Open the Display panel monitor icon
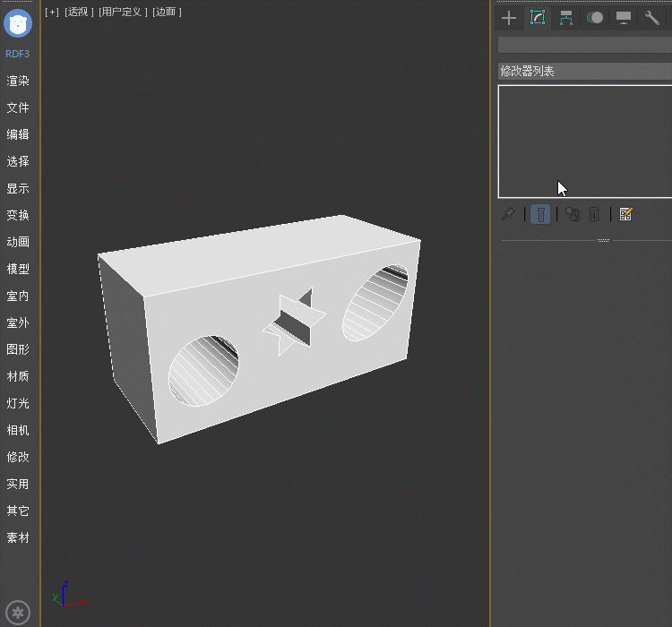The image size is (672, 627). click(x=624, y=18)
